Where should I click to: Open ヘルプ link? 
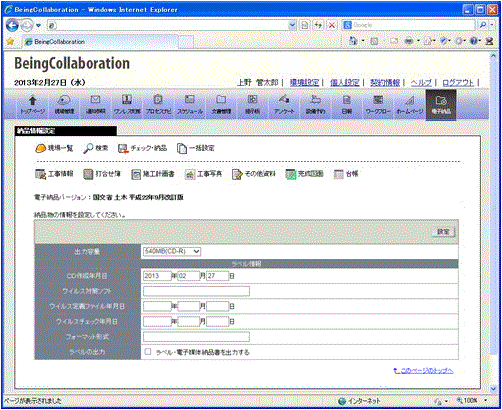pos(421,82)
